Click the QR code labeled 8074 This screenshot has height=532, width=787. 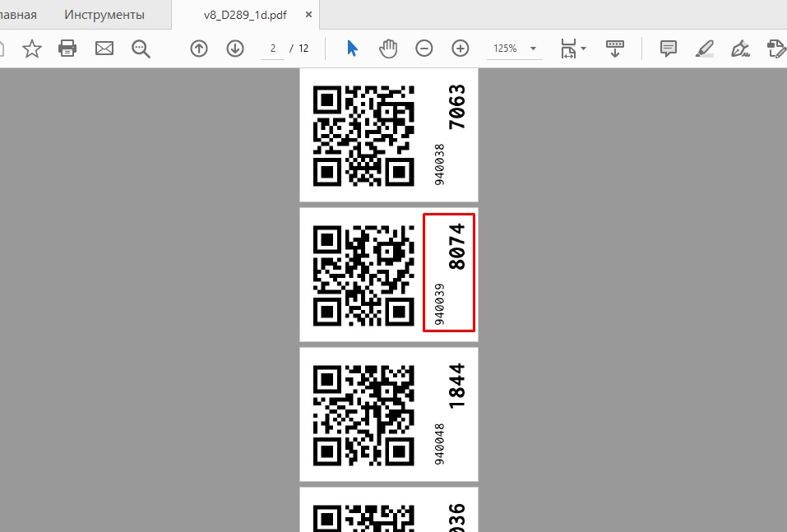click(x=363, y=275)
